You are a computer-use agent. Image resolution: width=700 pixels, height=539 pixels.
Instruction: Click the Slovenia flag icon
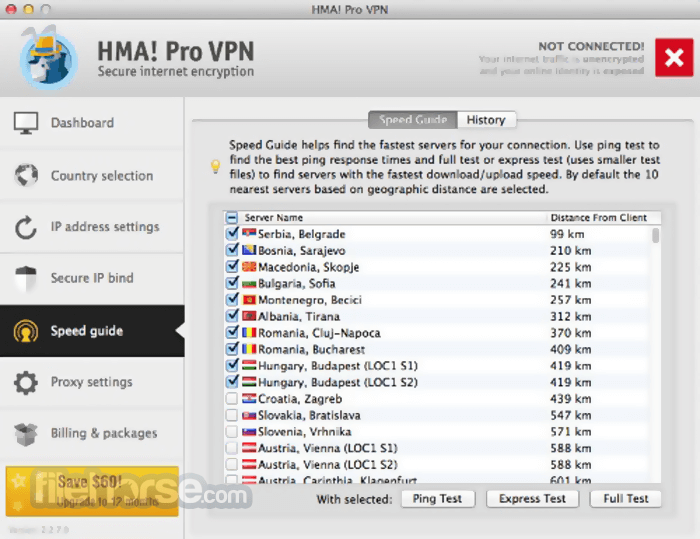pyautogui.click(x=249, y=432)
